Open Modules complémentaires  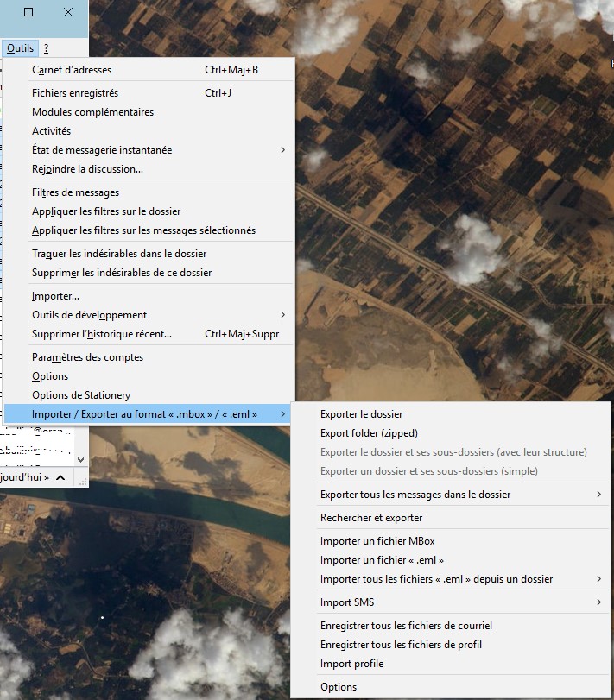click(x=149, y=112)
